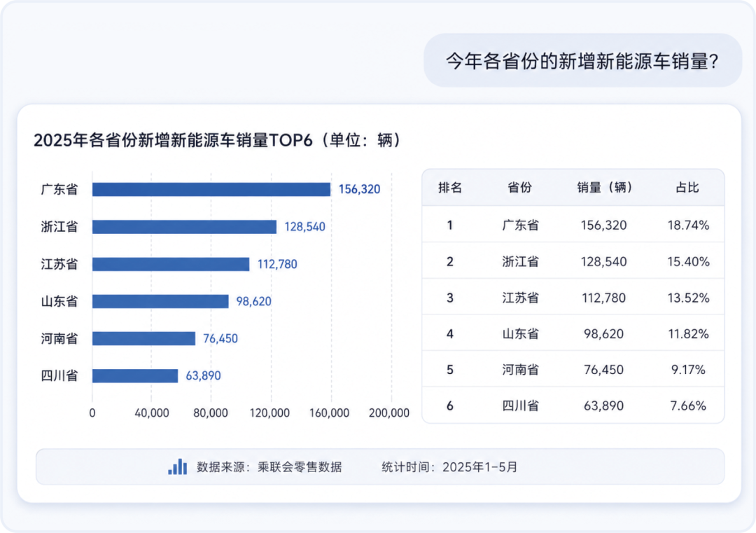Click the blue 128,540 value beside the bar
756x533 pixels.
coord(304,227)
